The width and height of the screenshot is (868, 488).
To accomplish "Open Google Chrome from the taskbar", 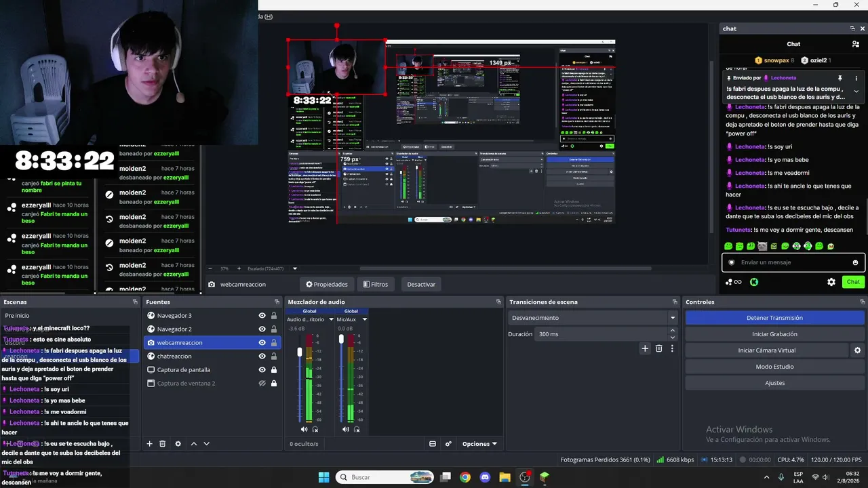I will tap(465, 477).
